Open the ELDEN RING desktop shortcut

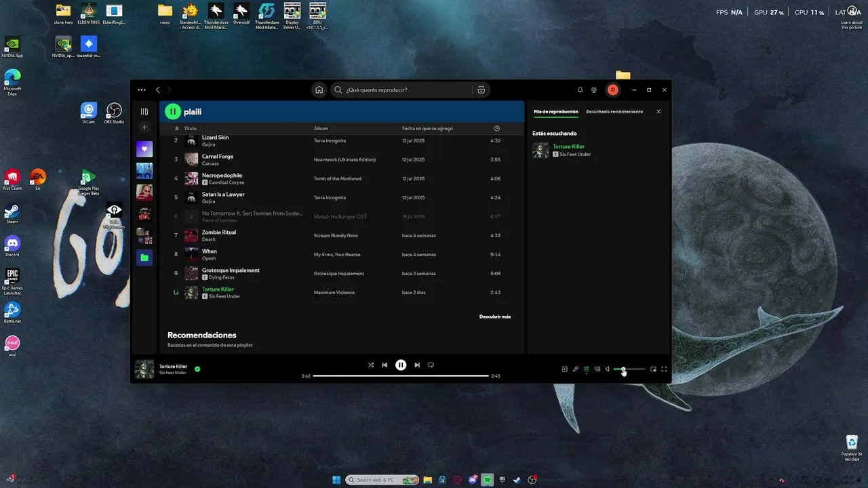(x=88, y=14)
